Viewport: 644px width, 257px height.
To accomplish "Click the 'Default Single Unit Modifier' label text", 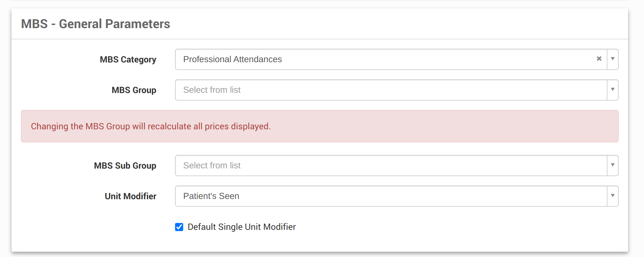I will [x=241, y=227].
